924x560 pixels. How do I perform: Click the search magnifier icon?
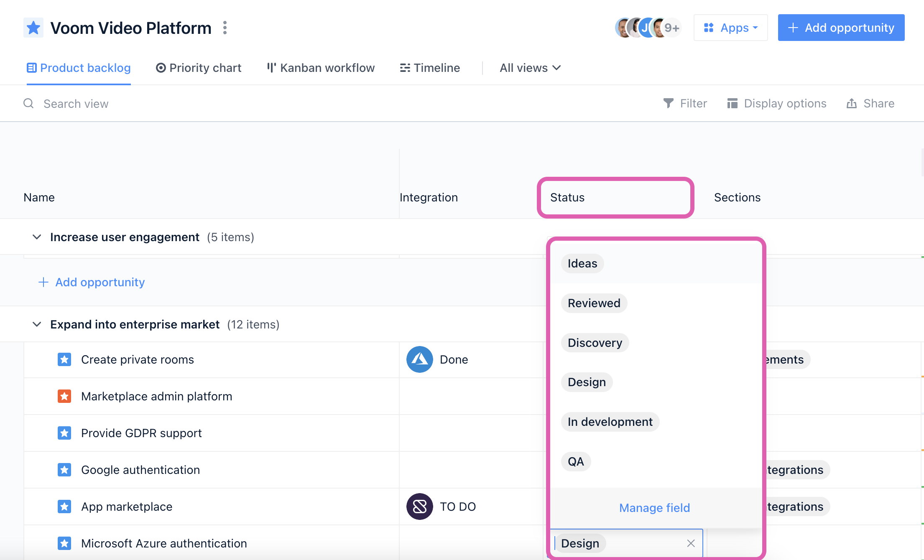28,103
